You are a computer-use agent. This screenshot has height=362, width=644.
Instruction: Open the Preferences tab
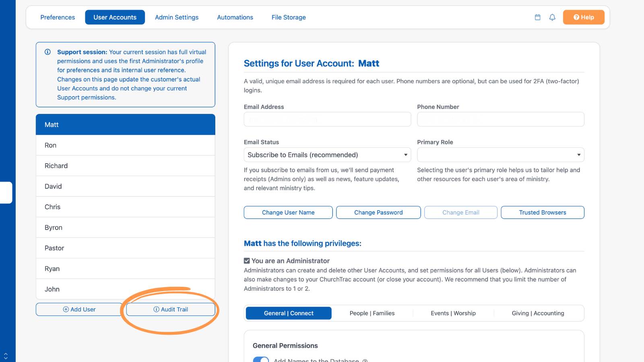point(58,17)
